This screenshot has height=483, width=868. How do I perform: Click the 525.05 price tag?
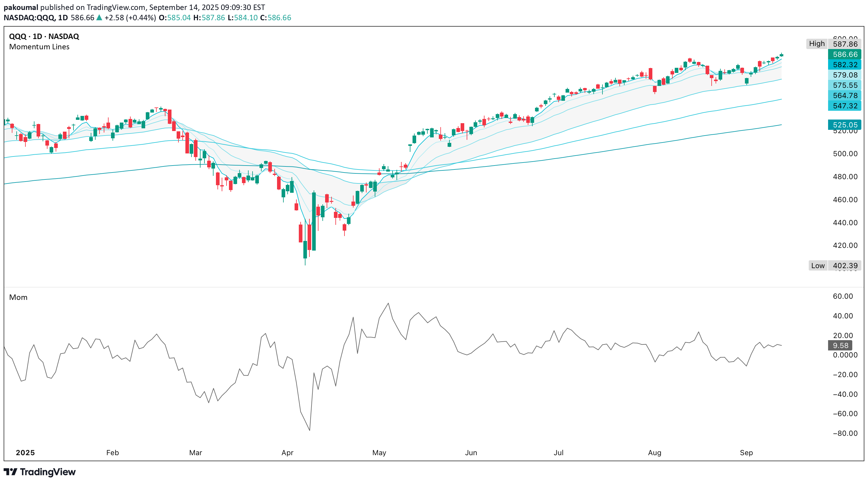(x=844, y=125)
